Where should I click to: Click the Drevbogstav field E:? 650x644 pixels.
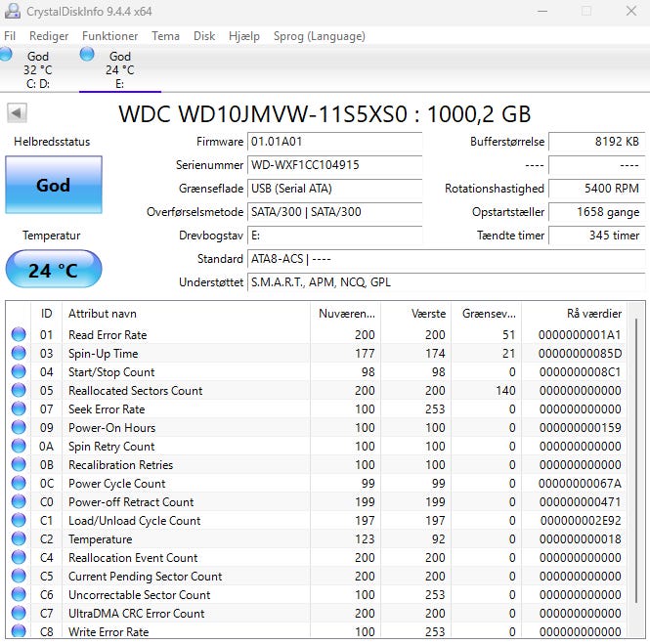335,236
